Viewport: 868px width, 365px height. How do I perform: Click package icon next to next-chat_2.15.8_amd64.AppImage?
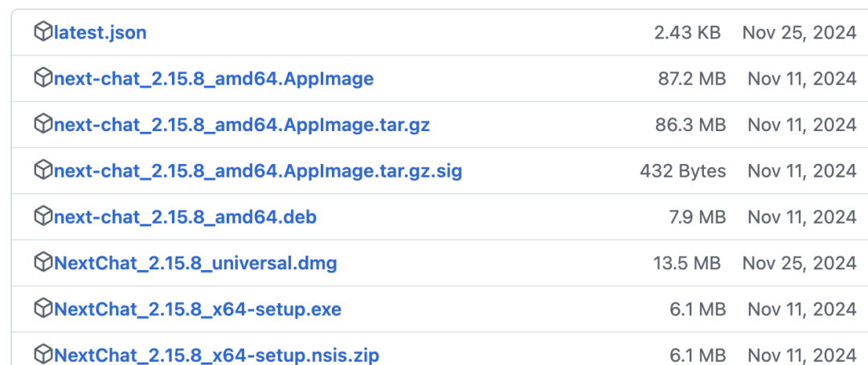[43, 78]
